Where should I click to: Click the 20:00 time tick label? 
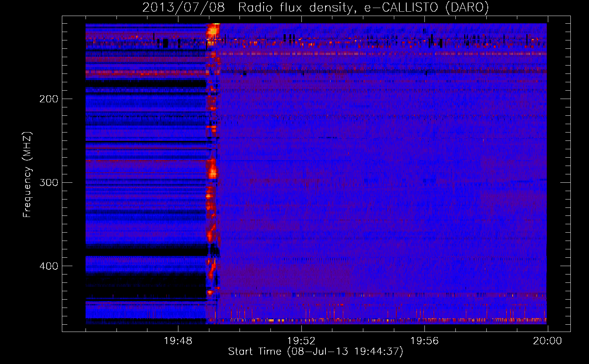tap(548, 341)
